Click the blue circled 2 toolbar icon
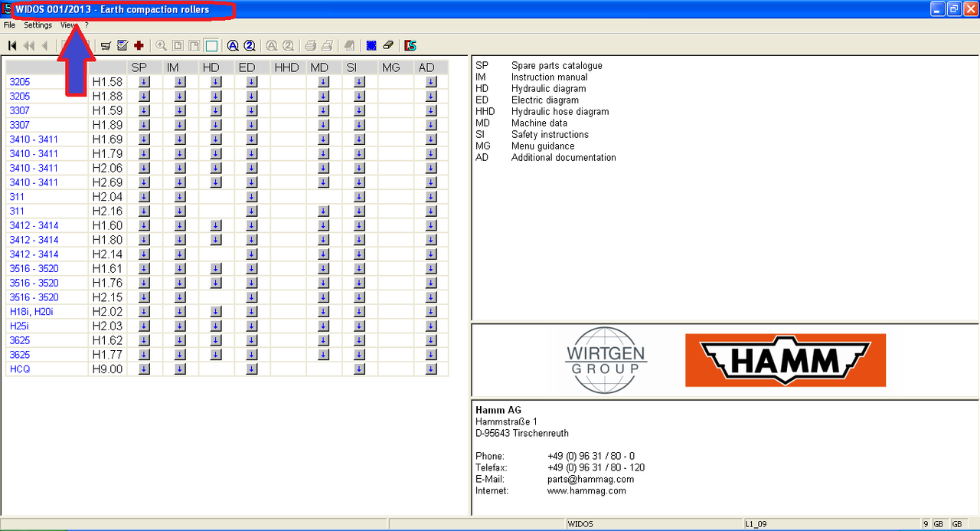 click(249, 45)
